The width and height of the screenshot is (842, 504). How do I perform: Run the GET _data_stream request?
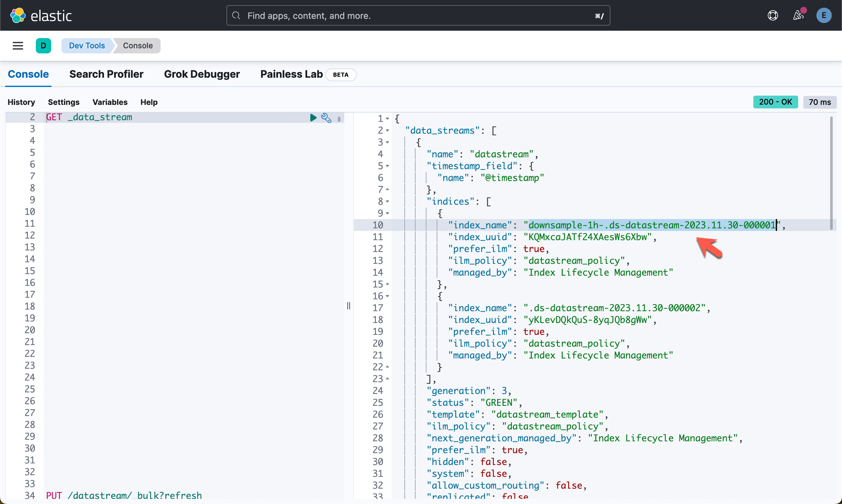click(x=313, y=117)
